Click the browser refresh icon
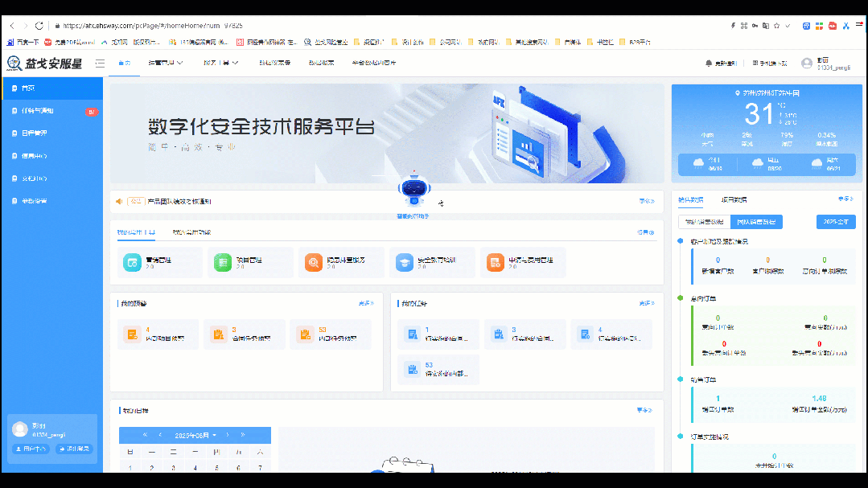This screenshot has height=488, width=868. [39, 25]
